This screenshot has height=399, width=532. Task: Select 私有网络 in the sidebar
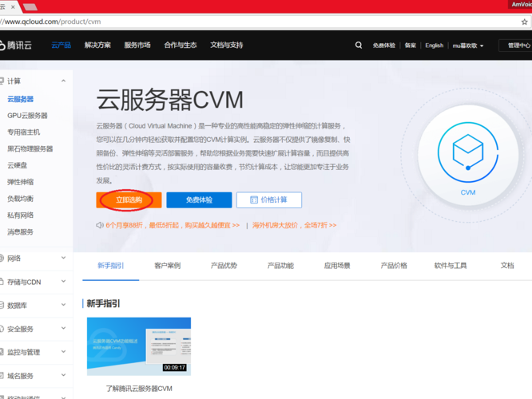[x=20, y=215]
